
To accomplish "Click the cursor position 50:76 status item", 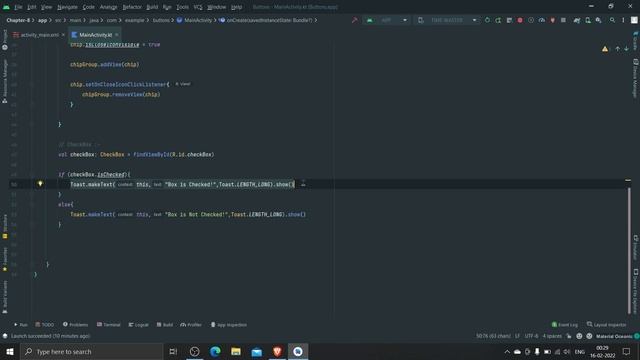I will [x=493, y=336].
